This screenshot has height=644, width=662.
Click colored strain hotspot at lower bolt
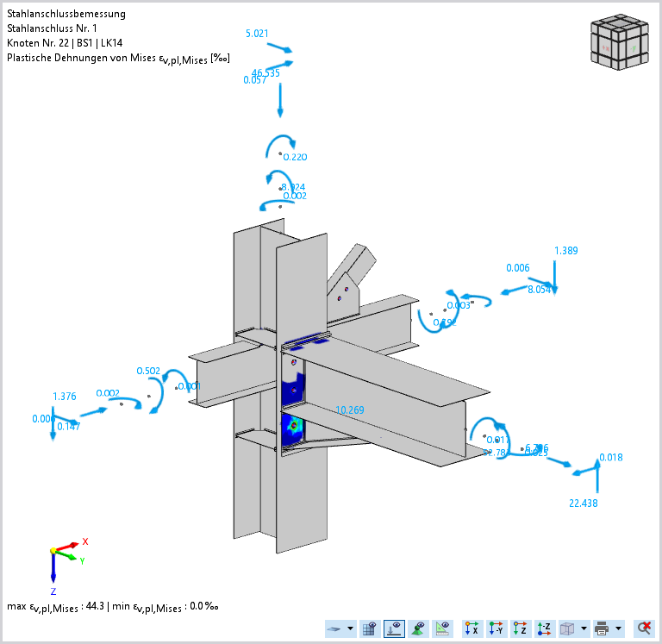(x=294, y=426)
